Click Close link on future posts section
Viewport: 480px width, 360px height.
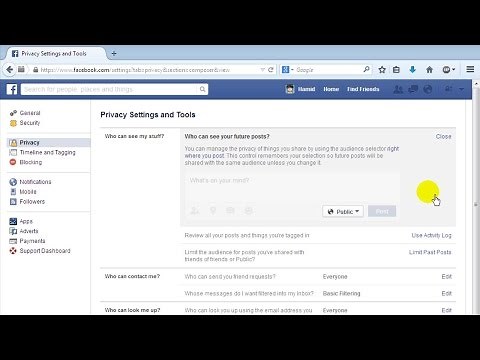pyautogui.click(x=443, y=136)
